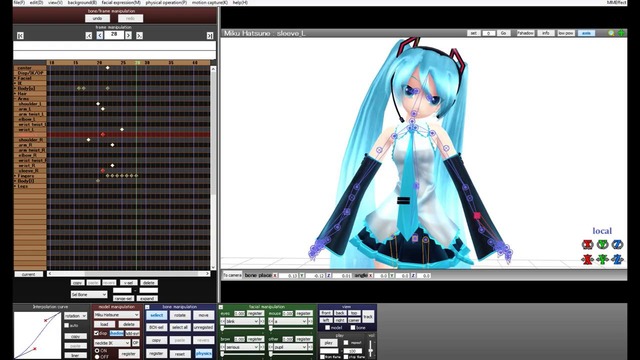Click the upper blue Z axis icon

617,244
